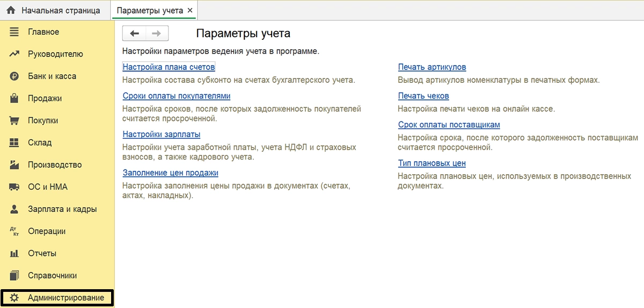Click the Операции Дт/Кт icon
644x308 pixels.
point(14,231)
